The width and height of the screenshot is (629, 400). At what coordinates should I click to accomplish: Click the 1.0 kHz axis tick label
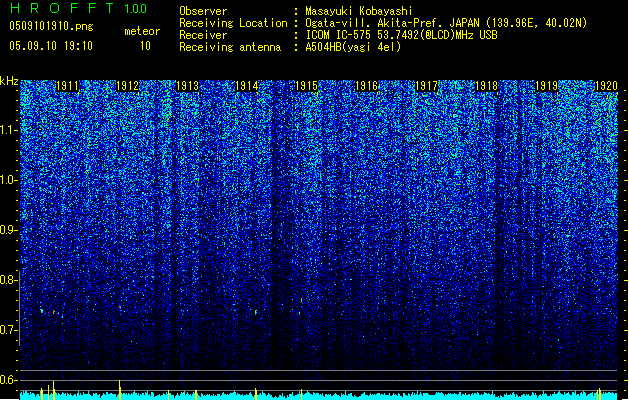click(9, 180)
